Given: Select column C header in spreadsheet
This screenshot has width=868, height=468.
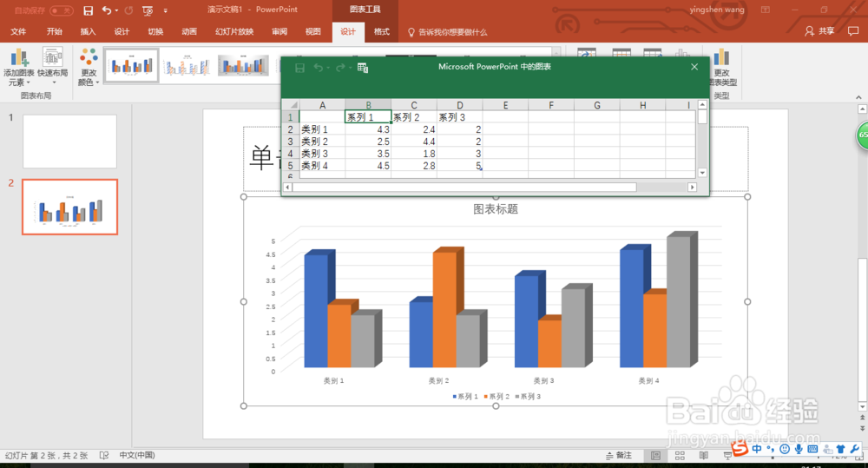Looking at the screenshot, I should (x=414, y=105).
